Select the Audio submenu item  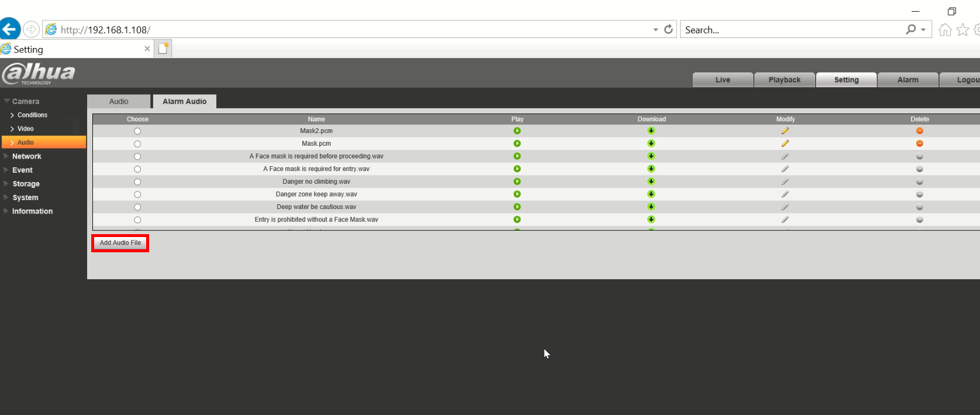click(x=44, y=142)
